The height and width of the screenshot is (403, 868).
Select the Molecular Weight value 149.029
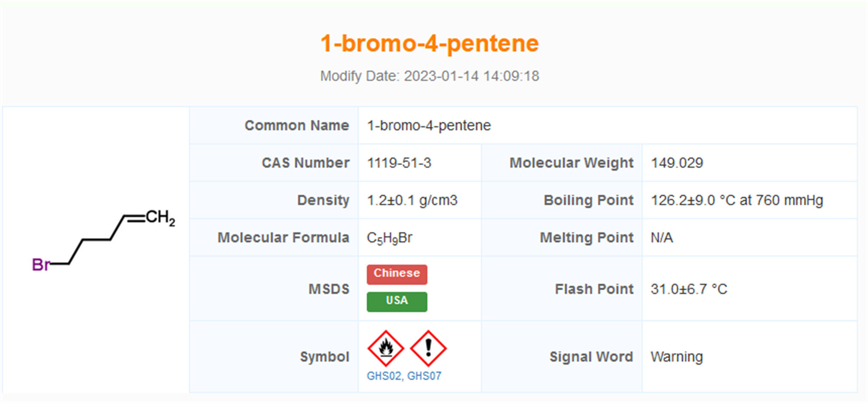pos(677,163)
